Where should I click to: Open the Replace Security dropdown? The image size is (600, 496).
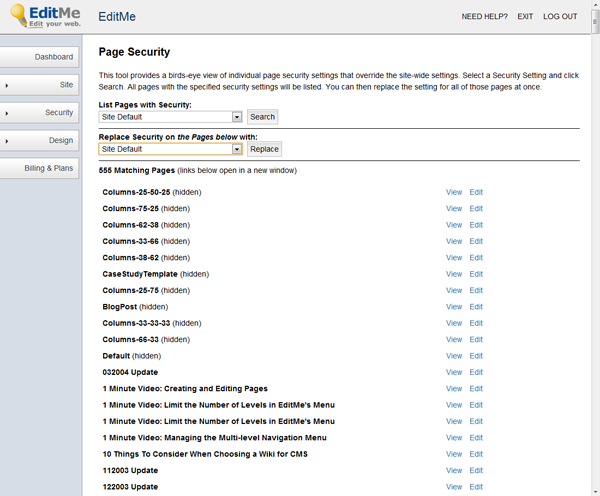[170, 149]
